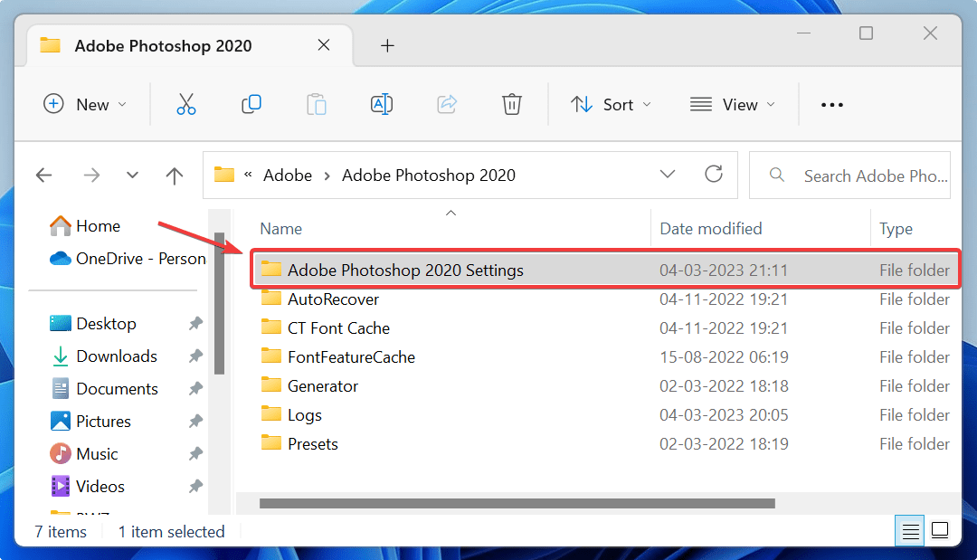Go back to the previous folder

coord(44,175)
